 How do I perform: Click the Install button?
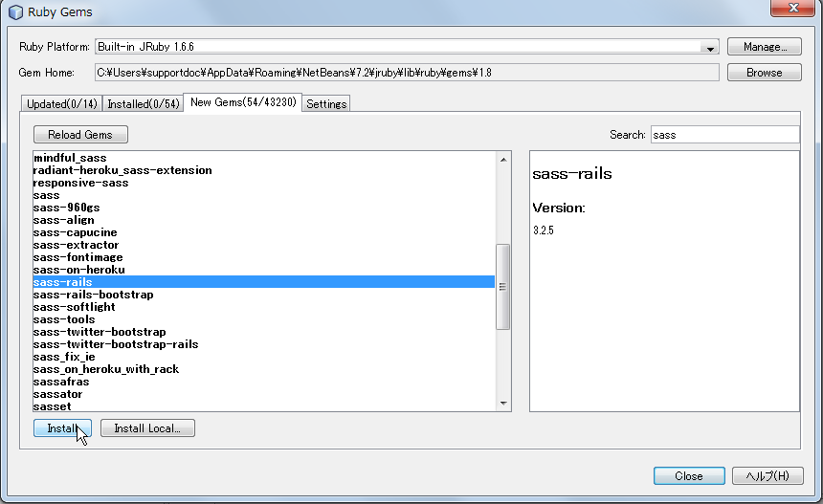(62, 427)
